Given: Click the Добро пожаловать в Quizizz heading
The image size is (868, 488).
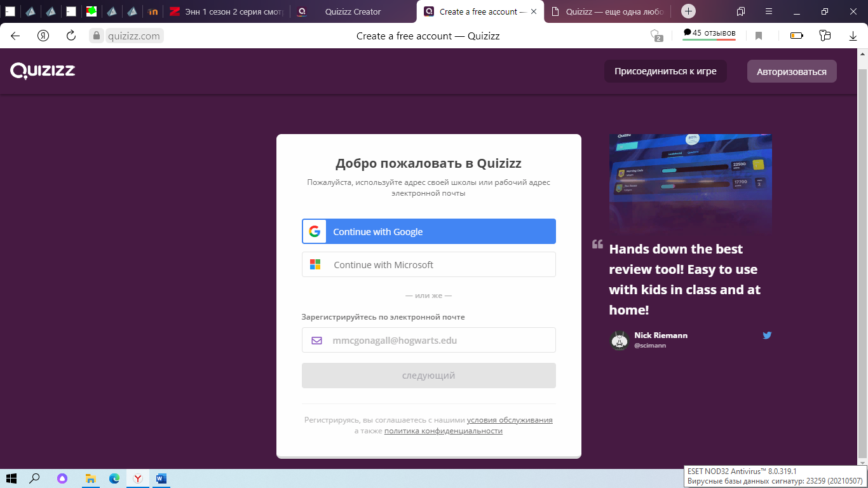Looking at the screenshot, I should click(x=429, y=163).
